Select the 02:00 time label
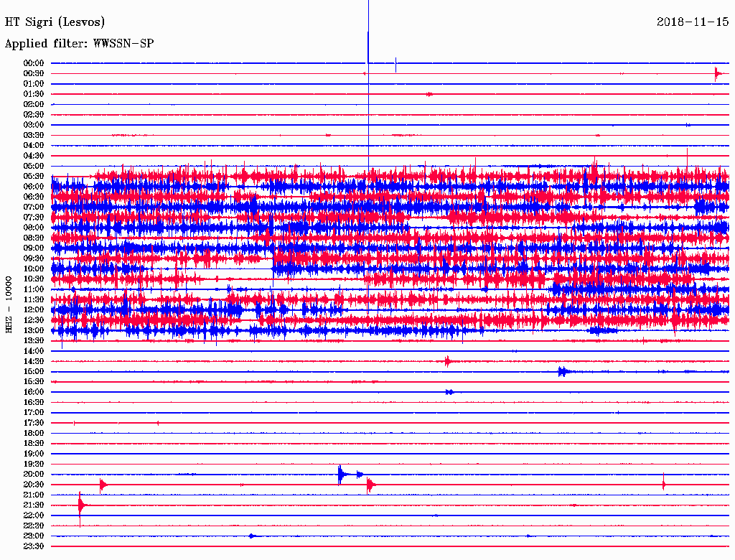The image size is (735, 560). coord(34,105)
